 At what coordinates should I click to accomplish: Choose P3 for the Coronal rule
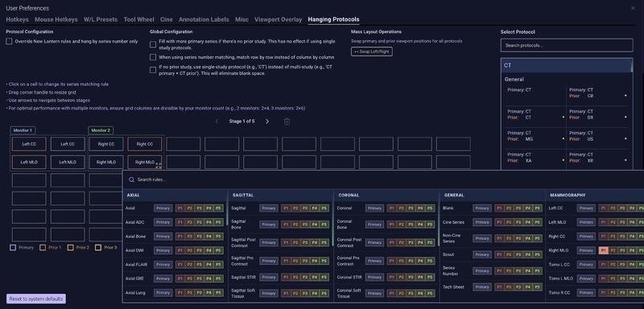(x=411, y=208)
